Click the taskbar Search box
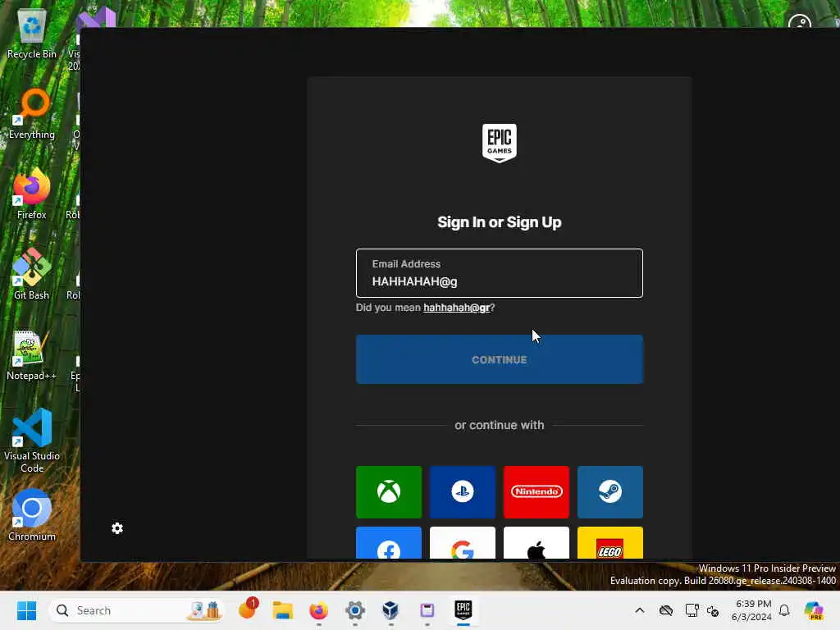Viewport: 840px width, 630px height. [138, 610]
